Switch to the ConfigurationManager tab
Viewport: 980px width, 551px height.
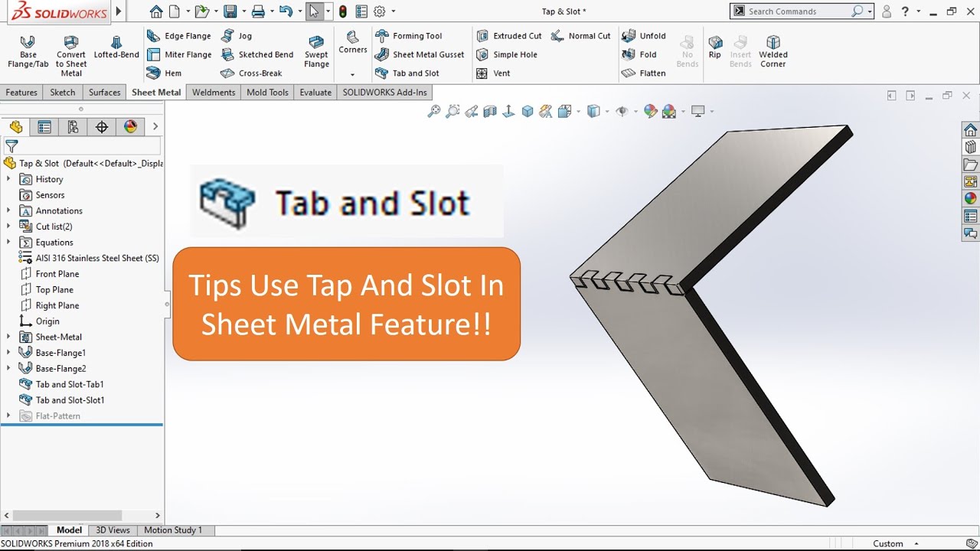click(x=73, y=127)
